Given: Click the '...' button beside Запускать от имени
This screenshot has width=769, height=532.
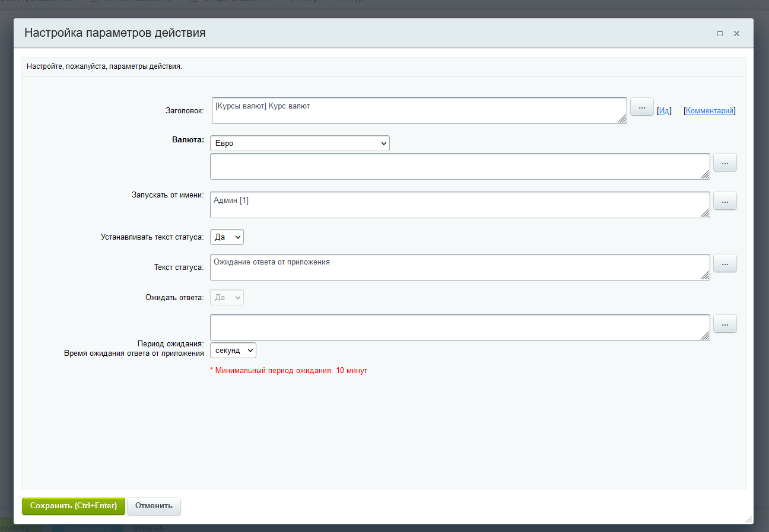Looking at the screenshot, I should click(724, 201).
